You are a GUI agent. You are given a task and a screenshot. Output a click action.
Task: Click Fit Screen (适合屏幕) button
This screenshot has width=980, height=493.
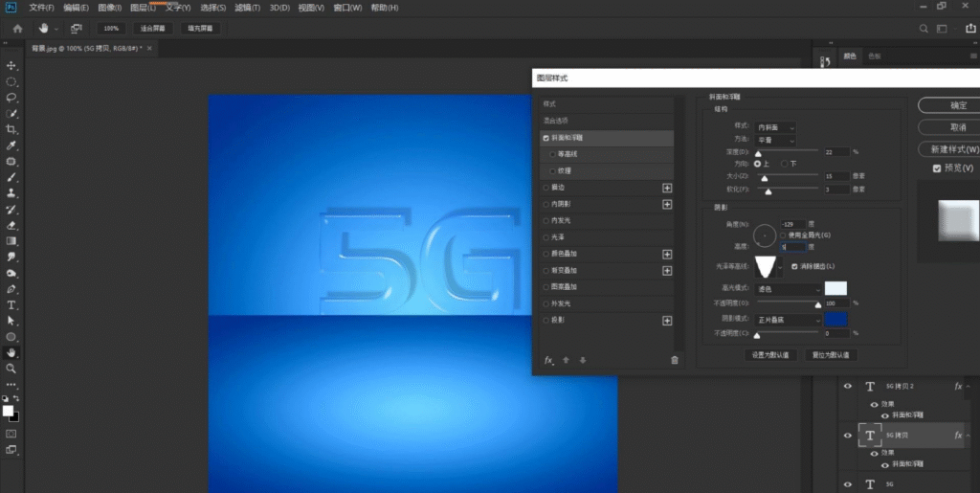[x=153, y=29]
